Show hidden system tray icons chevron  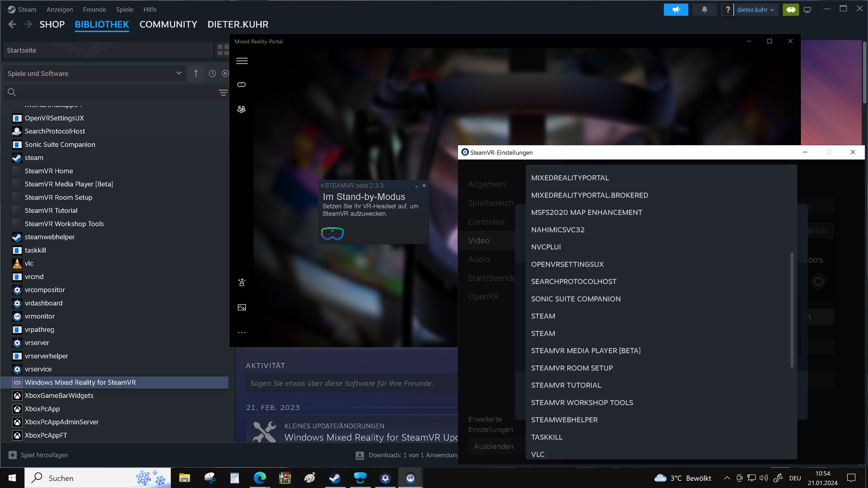point(727,478)
